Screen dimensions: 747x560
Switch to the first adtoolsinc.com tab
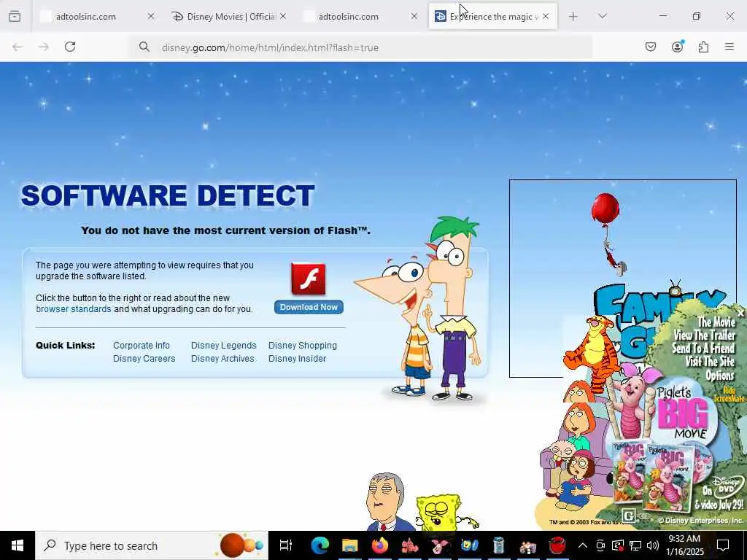[98, 17]
